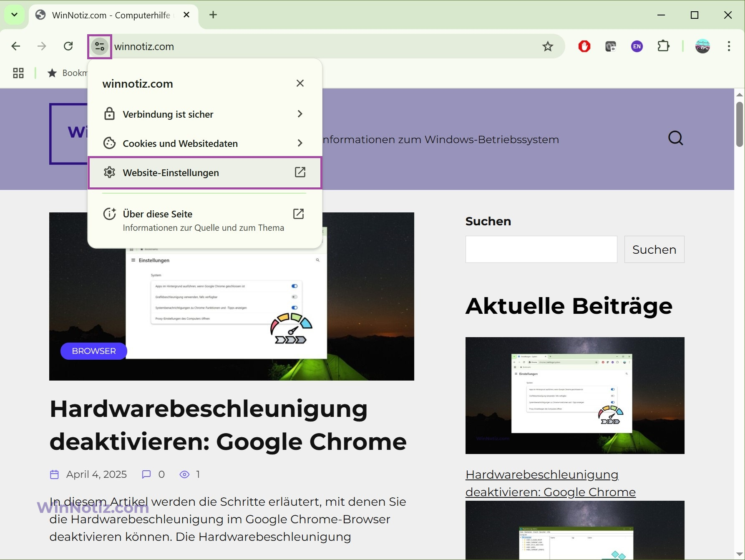Viewport: 745px width, 560px height.
Task: Reload the current page
Action: 68,46
